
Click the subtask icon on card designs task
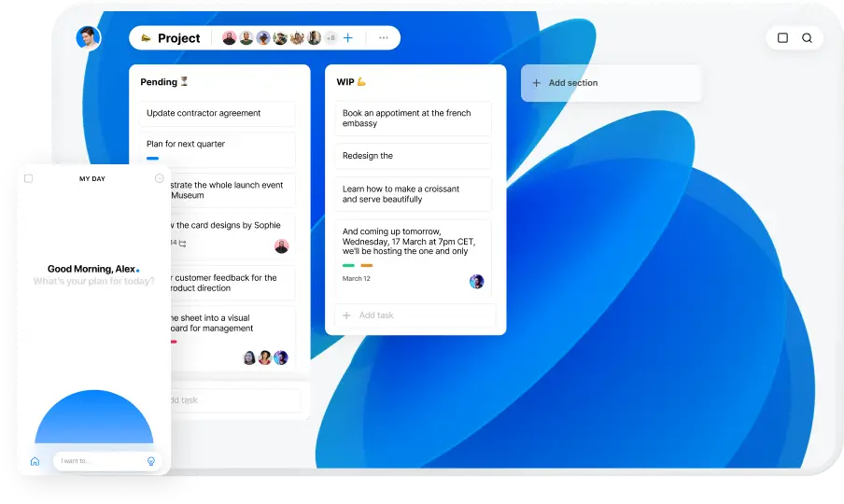[x=182, y=244]
